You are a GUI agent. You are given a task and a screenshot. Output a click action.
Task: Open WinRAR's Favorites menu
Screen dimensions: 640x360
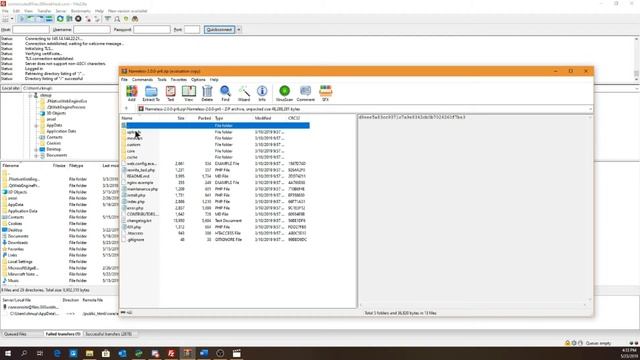click(178, 80)
